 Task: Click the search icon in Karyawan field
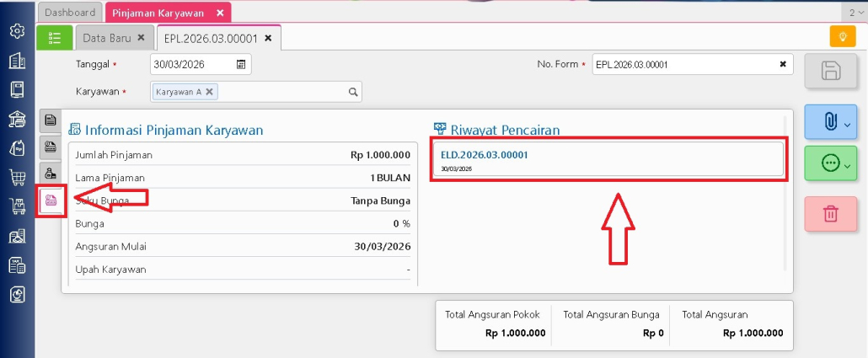(353, 93)
